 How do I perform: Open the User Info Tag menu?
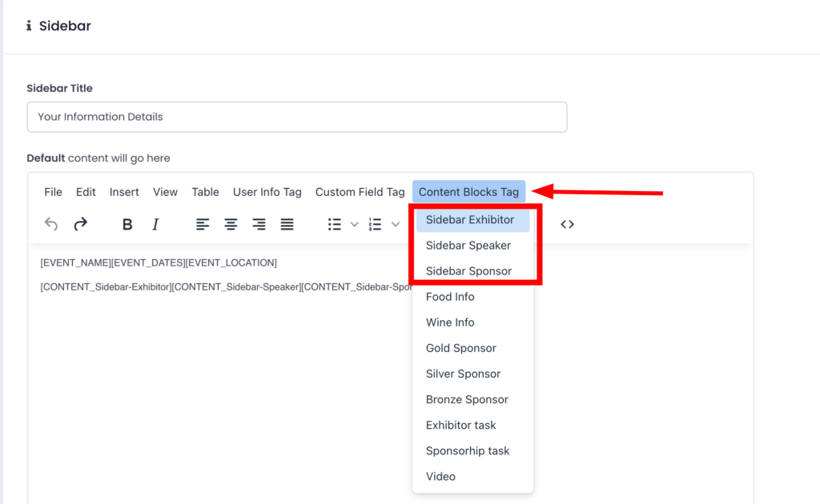267,192
